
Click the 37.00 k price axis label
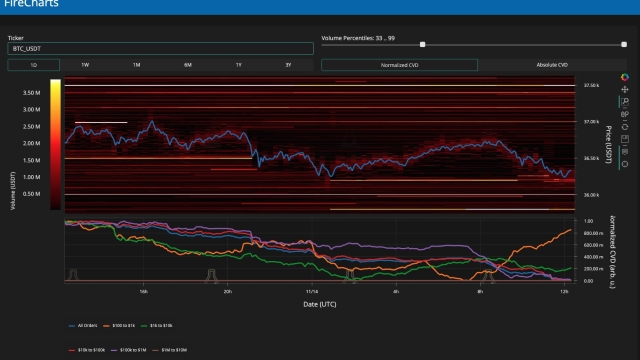pos(591,122)
